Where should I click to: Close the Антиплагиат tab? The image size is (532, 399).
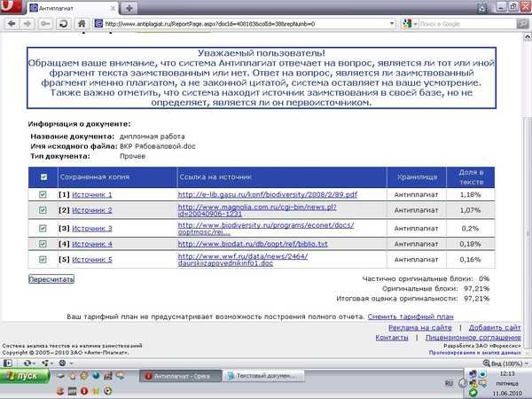click(113, 9)
